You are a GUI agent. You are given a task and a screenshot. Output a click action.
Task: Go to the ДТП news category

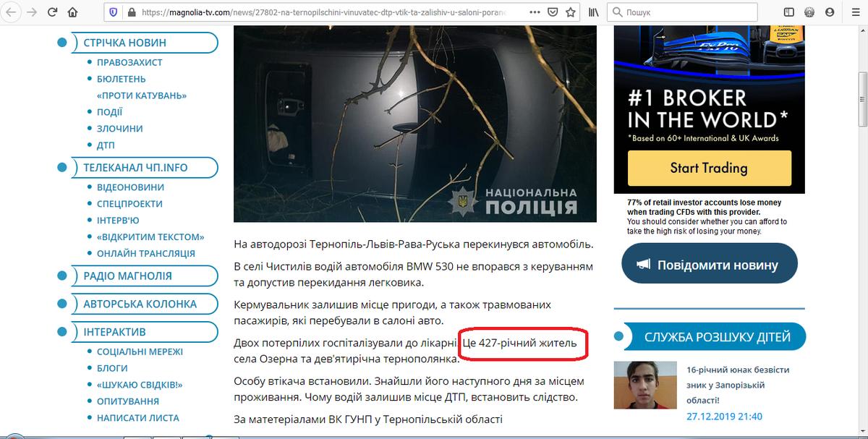(106, 145)
